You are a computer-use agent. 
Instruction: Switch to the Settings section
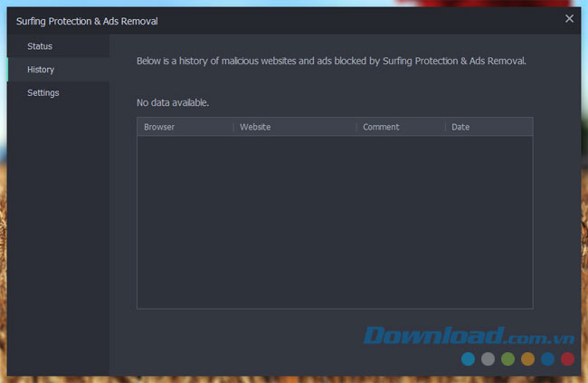tap(58, 92)
